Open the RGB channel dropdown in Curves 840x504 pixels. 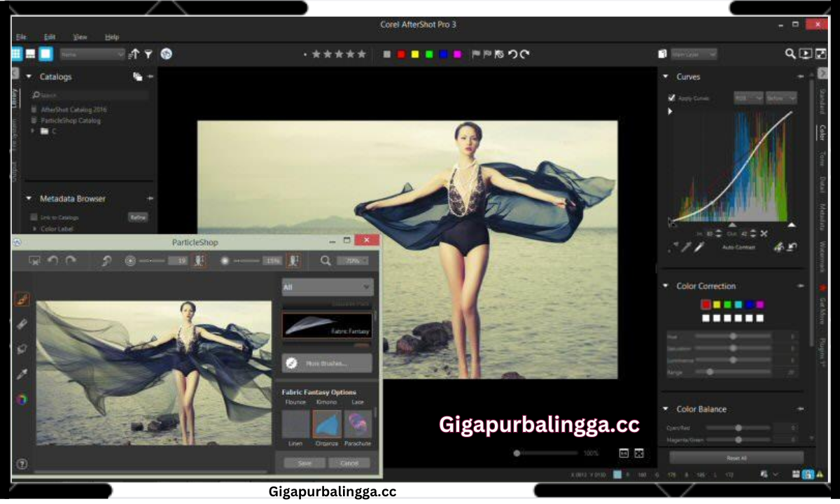coord(748,98)
